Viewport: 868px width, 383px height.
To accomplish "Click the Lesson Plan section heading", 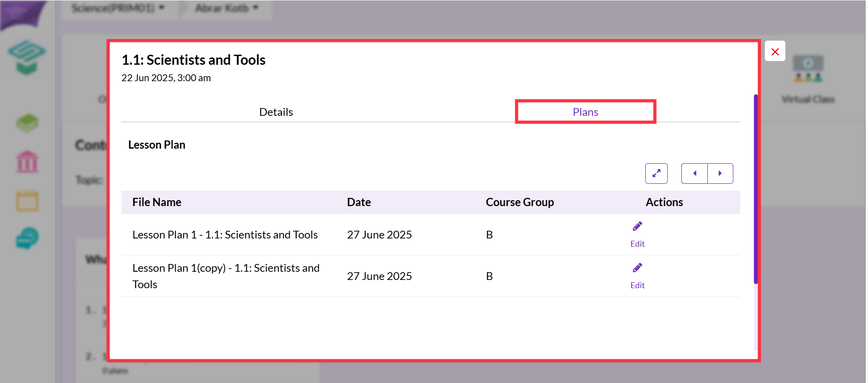I will click(157, 145).
